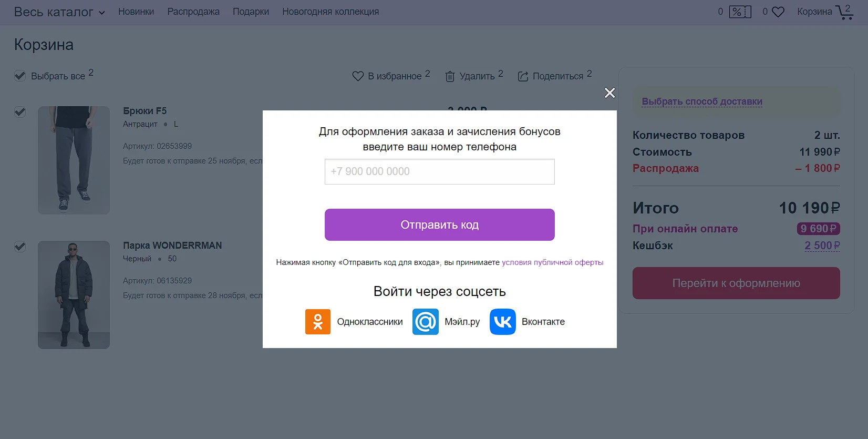Viewport: 868px width, 439px height.
Task: Open the 'Новинки' menu item
Action: coord(136,12)
